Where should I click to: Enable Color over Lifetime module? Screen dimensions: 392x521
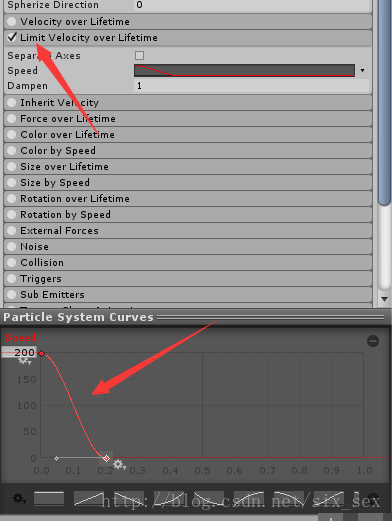[12, 134]
